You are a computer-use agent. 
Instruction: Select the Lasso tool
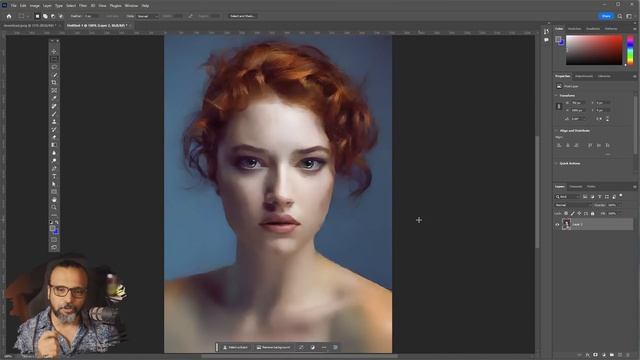tap(54, 67)
